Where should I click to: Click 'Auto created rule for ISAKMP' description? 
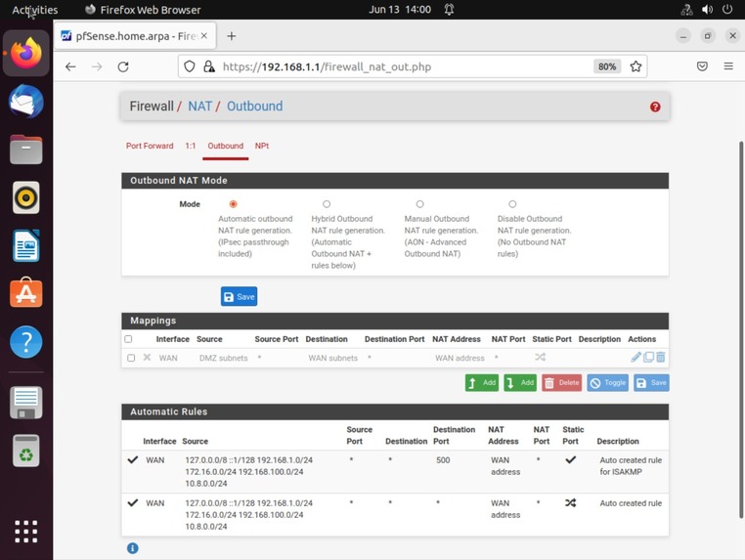click(x=631, y=466)
